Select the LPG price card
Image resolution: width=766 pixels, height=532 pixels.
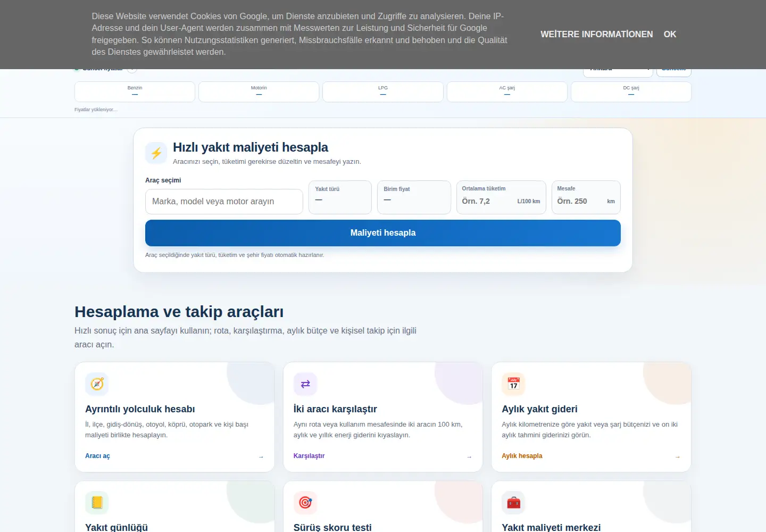tap(383, 92)
